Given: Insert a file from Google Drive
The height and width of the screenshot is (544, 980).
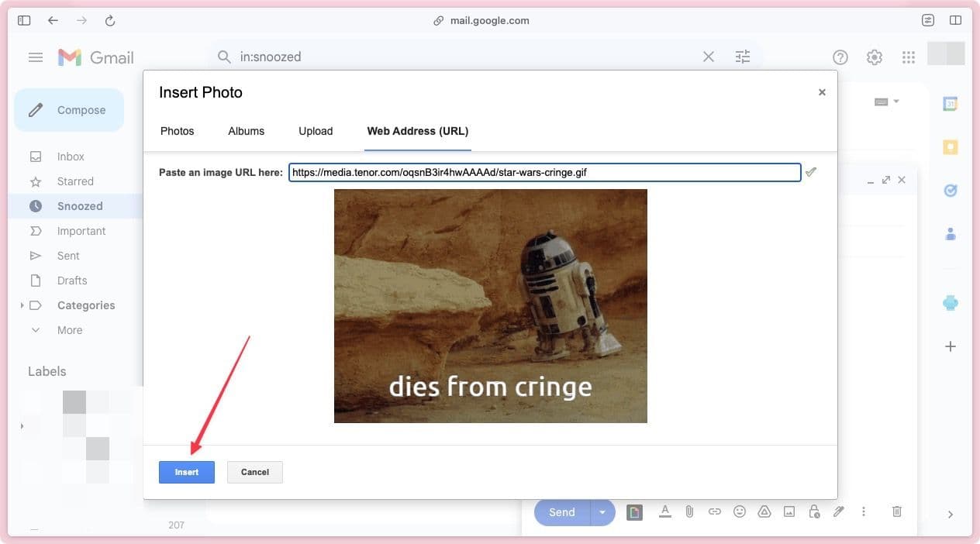Looking at the screenshot, I should [x=764, y=511].
